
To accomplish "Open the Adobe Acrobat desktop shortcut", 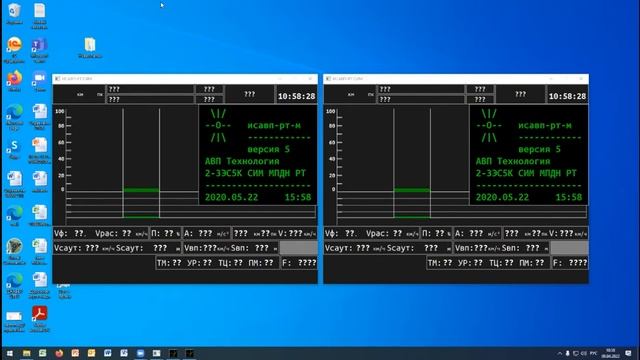I will (x=40, y=318).
